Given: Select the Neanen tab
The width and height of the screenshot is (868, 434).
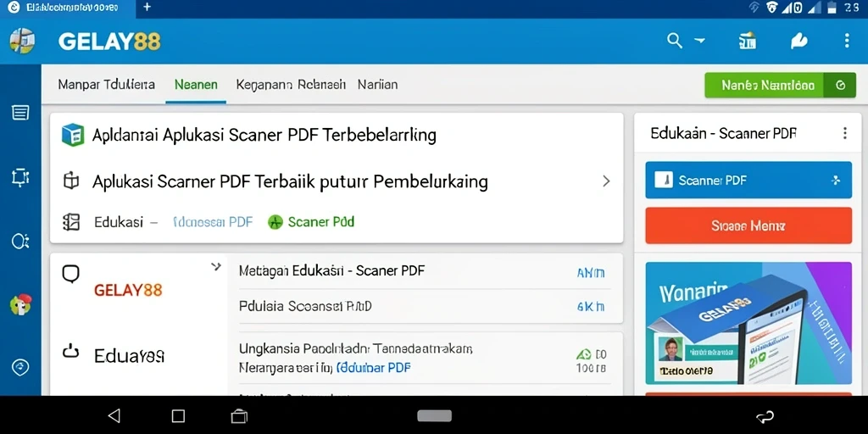Looking at the screenshot, I should pos(196,85).
